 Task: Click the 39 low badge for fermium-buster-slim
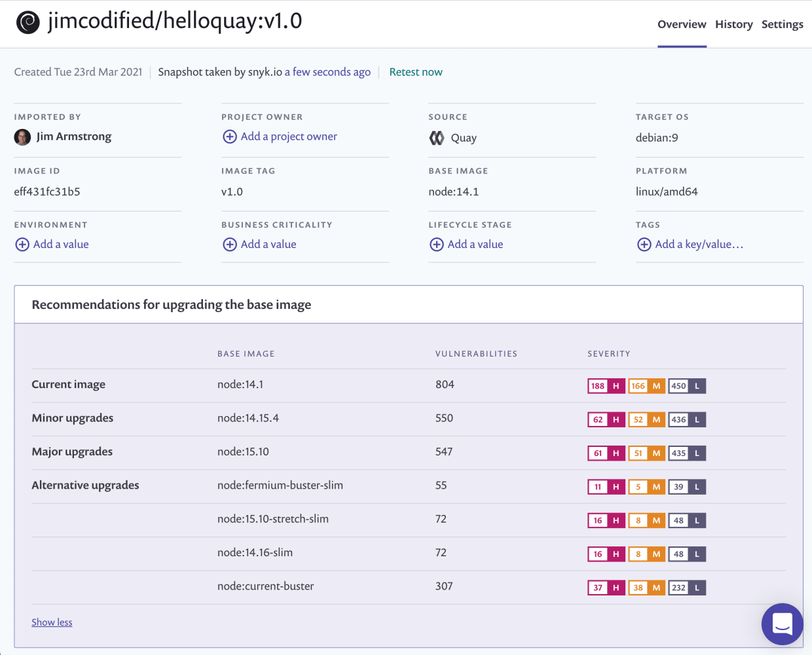pyautogui.click(x=687, y=487)
